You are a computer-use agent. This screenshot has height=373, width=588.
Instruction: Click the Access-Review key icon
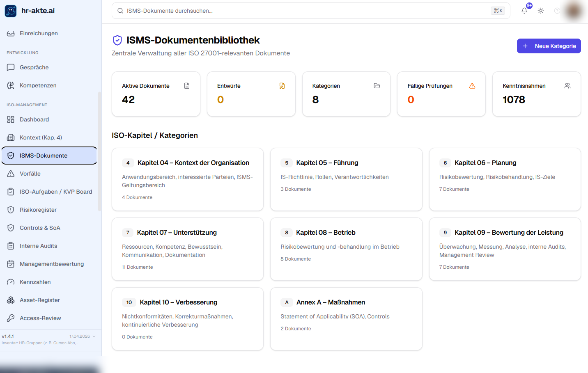point(11,318)
